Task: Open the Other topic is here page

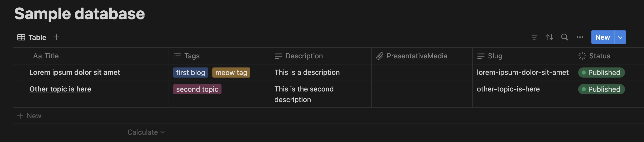Action: tap(60, 89)
